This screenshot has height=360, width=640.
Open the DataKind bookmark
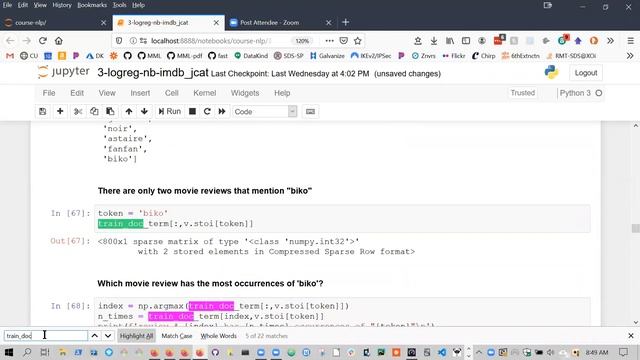pyautogui.click(x=251, y=56)
